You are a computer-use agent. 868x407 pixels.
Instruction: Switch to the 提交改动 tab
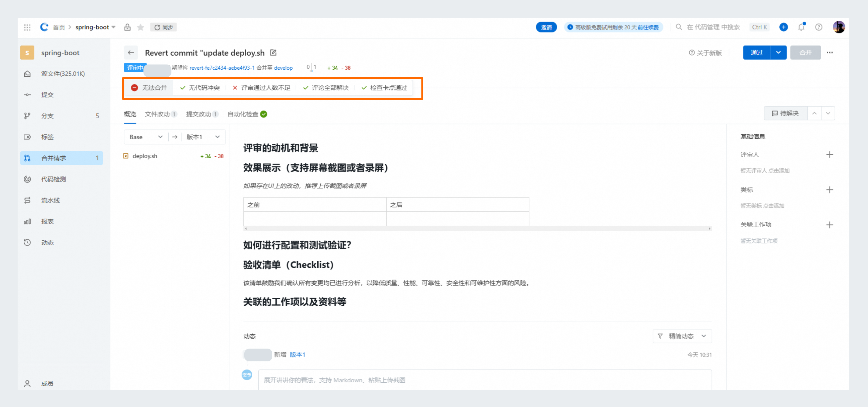tap(202, 114)
